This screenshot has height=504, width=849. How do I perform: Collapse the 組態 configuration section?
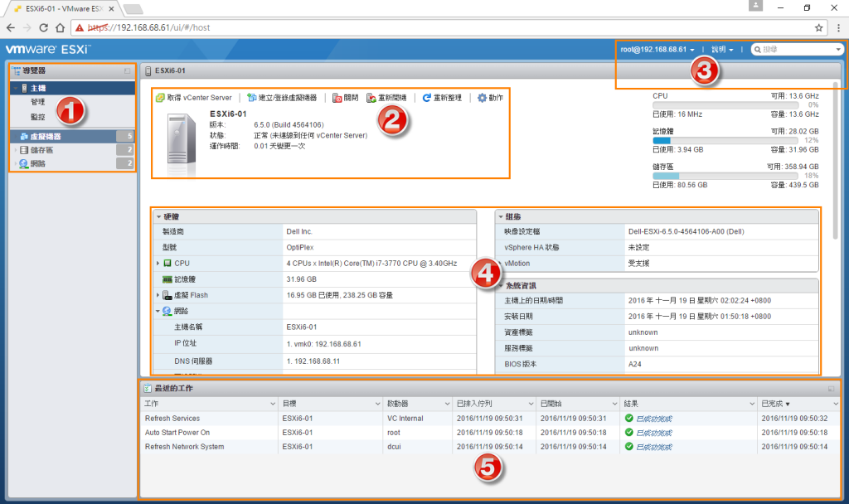tap(500, 216)
